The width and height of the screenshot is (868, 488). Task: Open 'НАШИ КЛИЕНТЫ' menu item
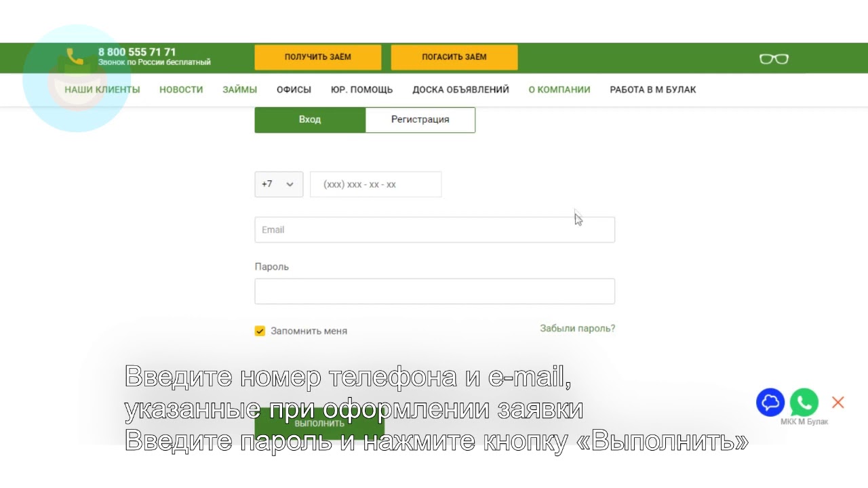tap(102, 89)
